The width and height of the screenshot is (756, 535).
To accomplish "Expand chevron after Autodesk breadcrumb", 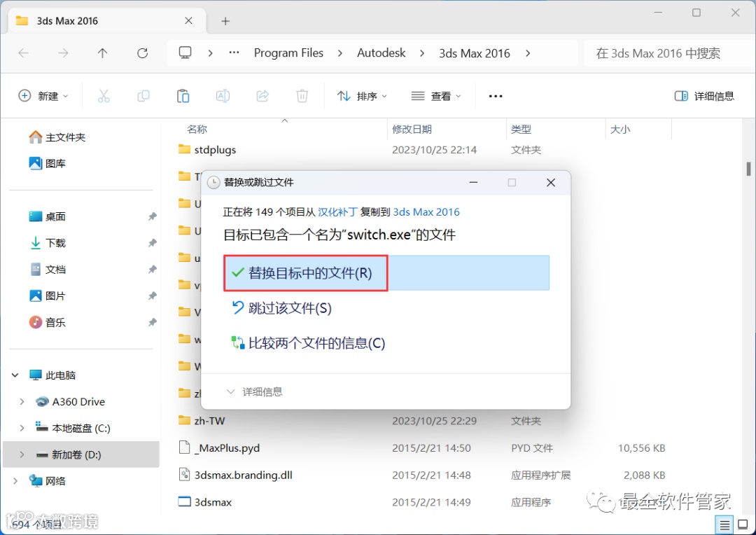I will click(422, 53).
